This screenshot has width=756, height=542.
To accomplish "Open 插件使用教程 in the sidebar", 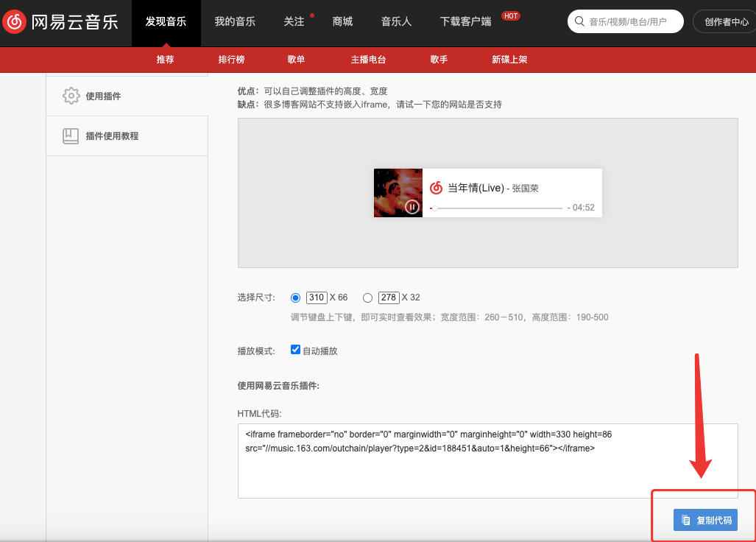I will point(127,136).
